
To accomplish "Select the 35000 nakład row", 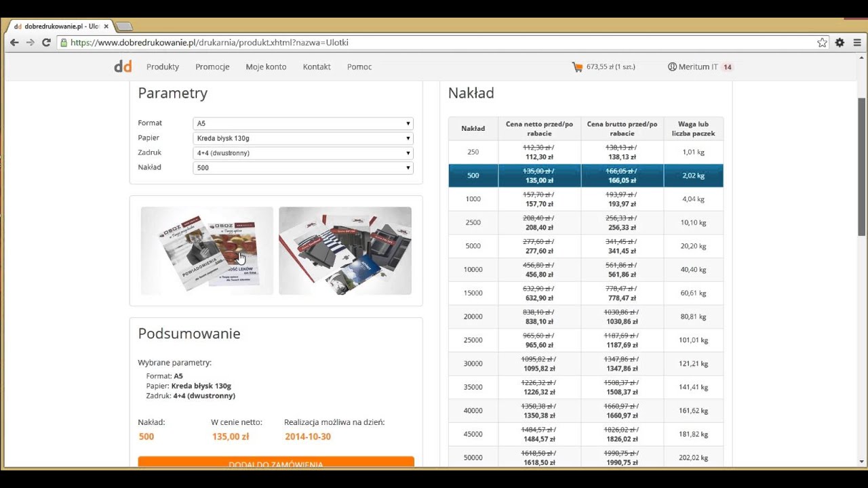I will (x=586, y=387).
